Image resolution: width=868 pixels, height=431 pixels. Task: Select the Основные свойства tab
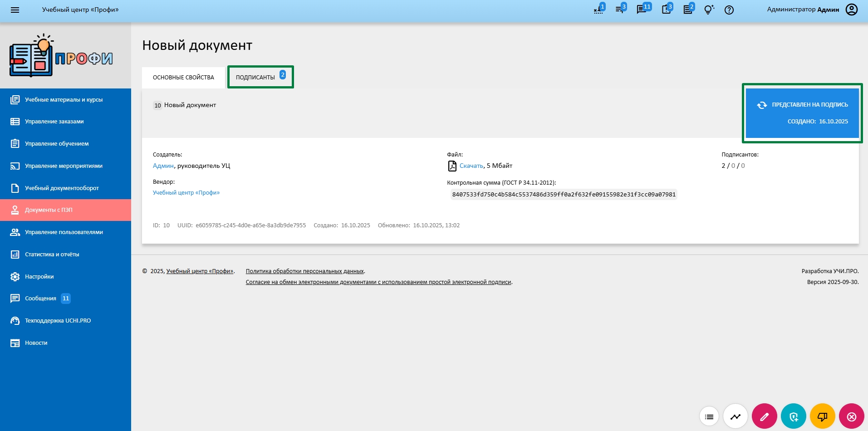(x=183, y=78)
